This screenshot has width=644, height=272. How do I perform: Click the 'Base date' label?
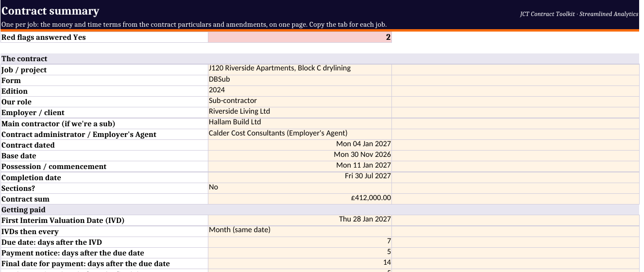(104, 155)
